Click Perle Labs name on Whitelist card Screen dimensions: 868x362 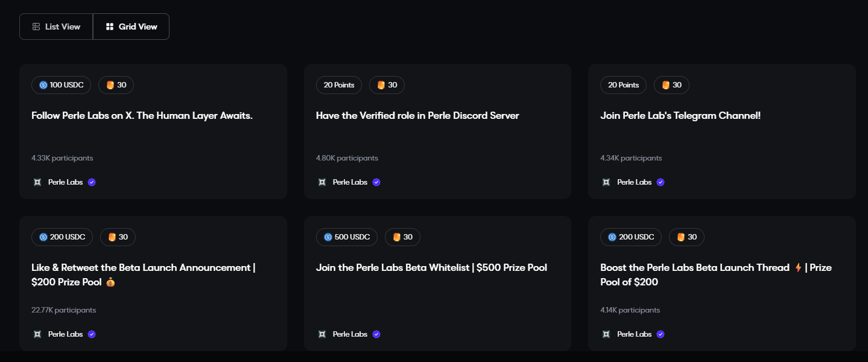point(350,334)
